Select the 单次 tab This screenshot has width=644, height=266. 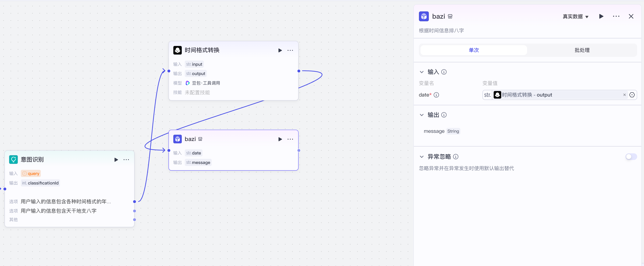pyautogui.click(x=473, y=50)
